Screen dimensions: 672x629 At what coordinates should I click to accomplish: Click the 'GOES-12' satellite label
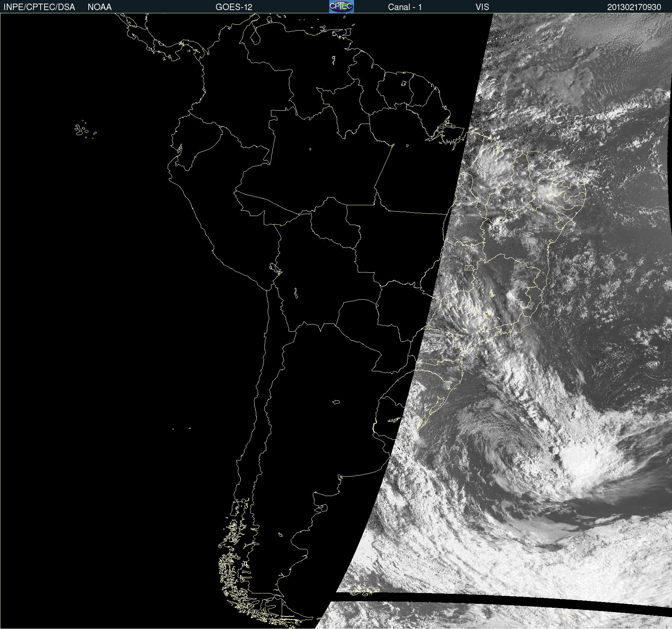[x=234, y=7]
